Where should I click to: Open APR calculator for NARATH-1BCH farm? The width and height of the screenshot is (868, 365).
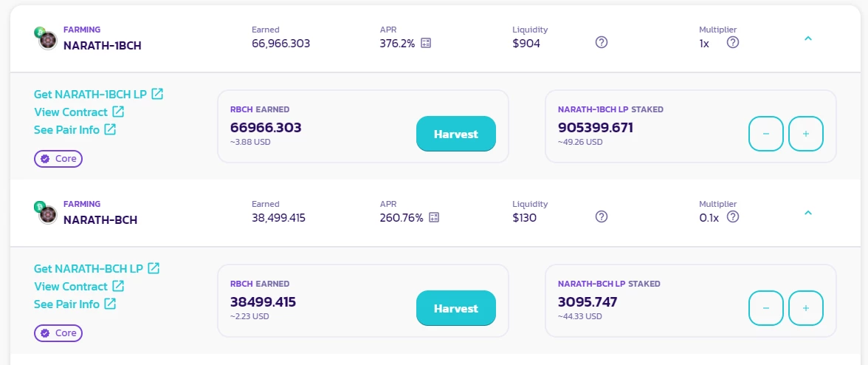coord(426,43)
